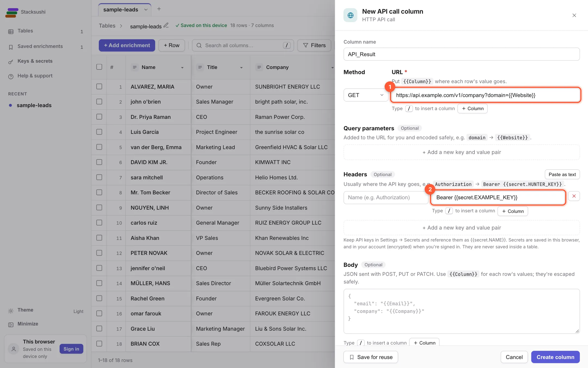Click the Column name input field
Screen dimensions: 588x368
coord(462,54)
